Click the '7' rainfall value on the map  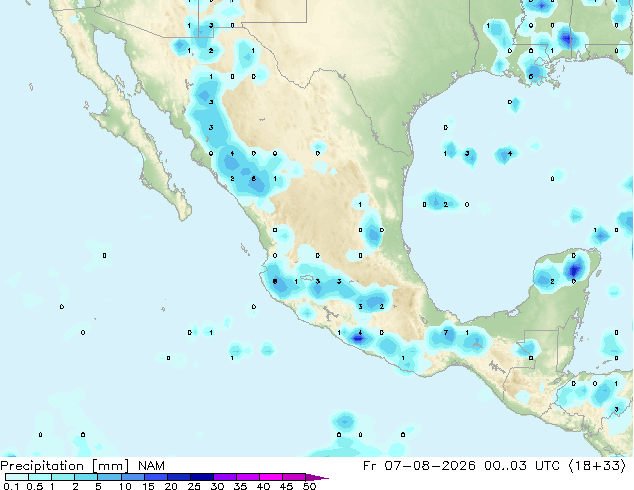pyautogui.click(x=446, y=332)
